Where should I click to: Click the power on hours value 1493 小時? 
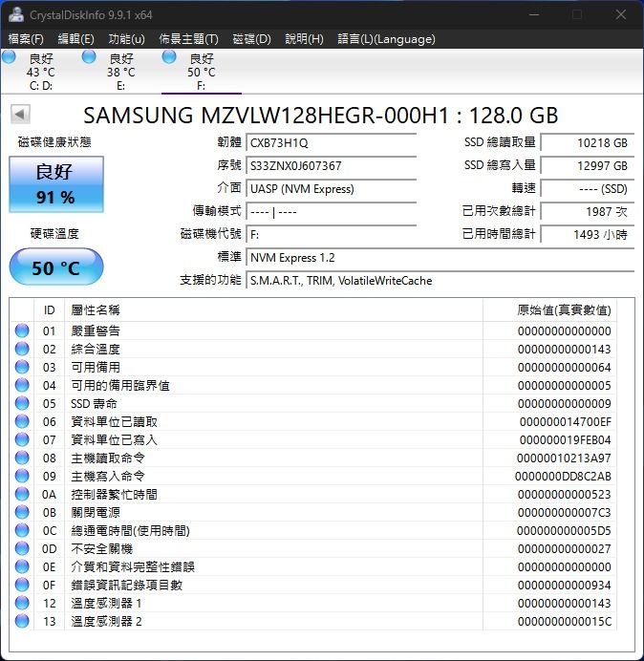(587, 234)
